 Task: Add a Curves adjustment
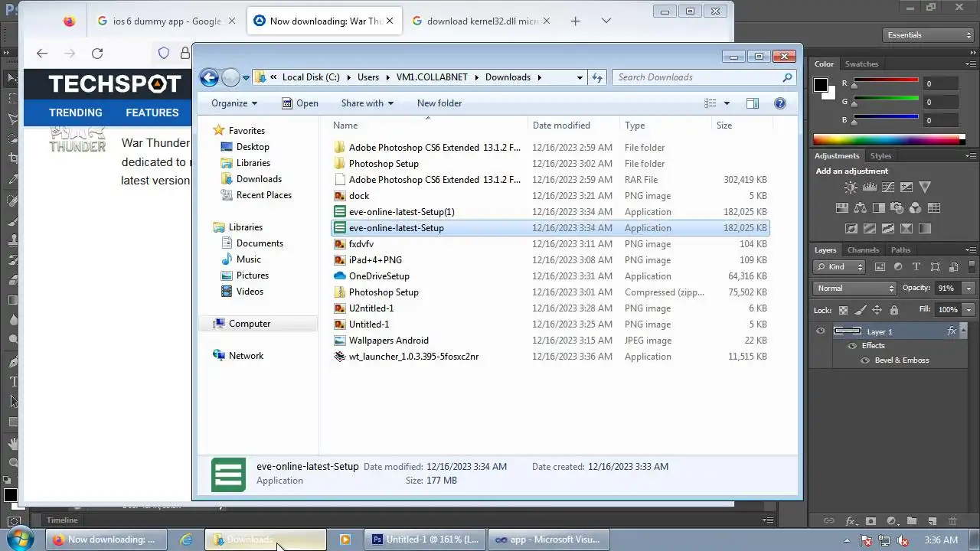pyautogui.click(x=888, y=187)
